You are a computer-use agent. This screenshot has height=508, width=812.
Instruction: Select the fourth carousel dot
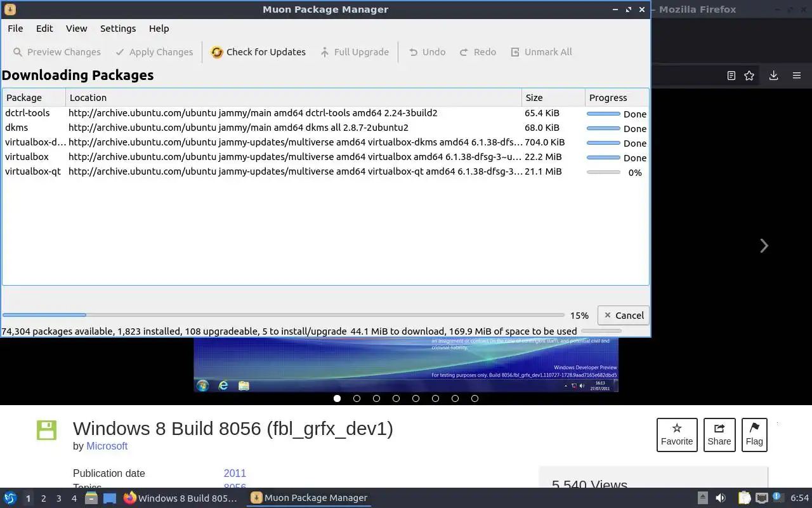pos(396,398)
